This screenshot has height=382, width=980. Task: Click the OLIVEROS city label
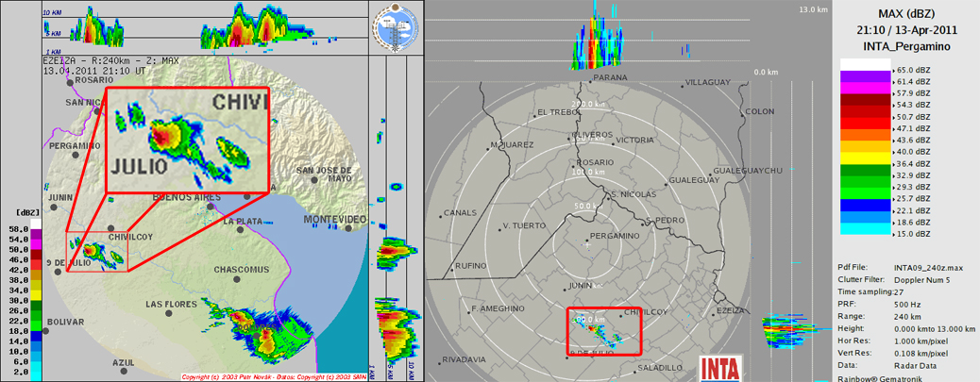coord(593,135)
